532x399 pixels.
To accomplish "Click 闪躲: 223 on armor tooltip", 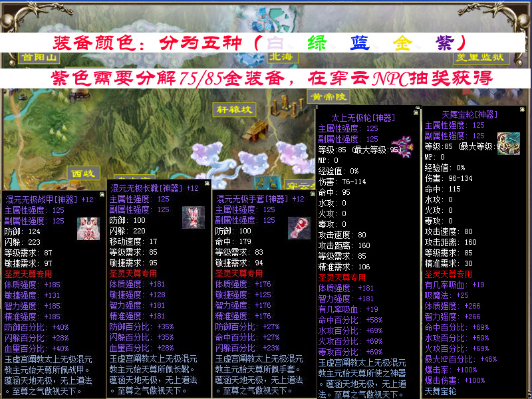I will click(23, 242).
